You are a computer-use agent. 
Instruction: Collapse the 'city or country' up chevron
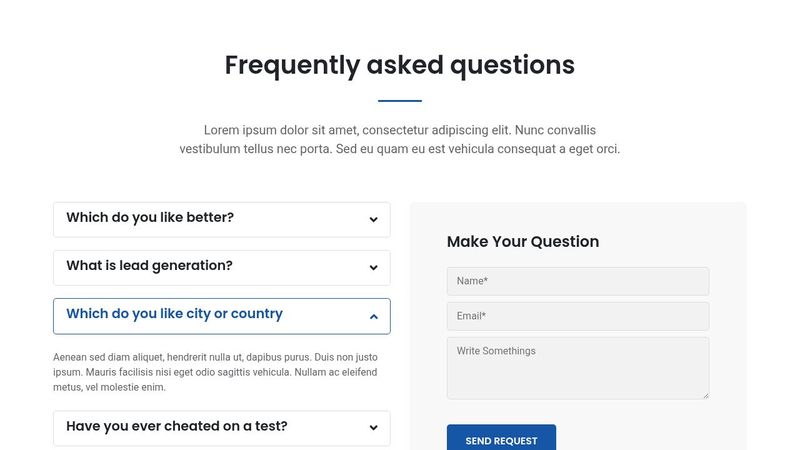pos(373,317)
